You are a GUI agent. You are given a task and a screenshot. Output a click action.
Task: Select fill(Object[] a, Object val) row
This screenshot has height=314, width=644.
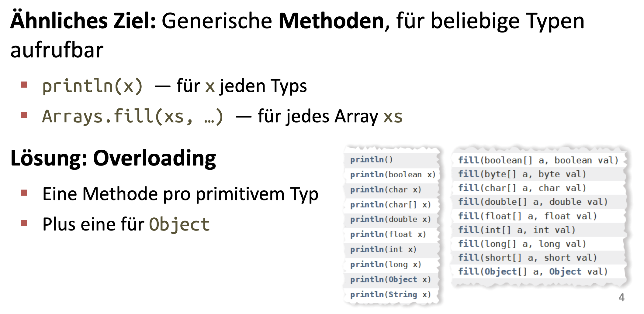coord(533,271)
